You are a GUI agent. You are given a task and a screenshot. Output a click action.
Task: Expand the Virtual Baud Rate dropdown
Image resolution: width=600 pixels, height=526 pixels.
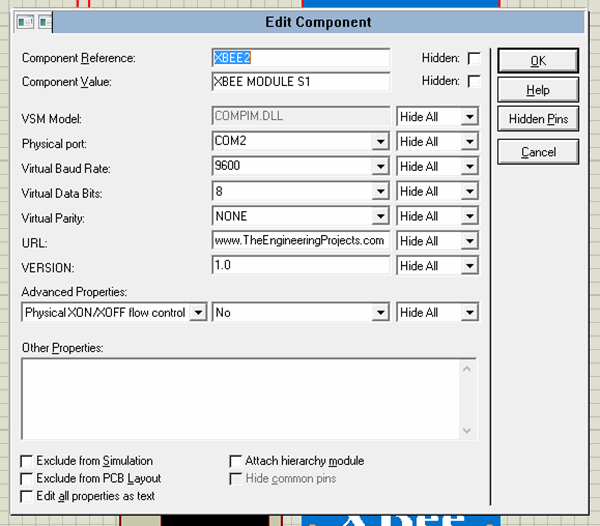[380, 167]
